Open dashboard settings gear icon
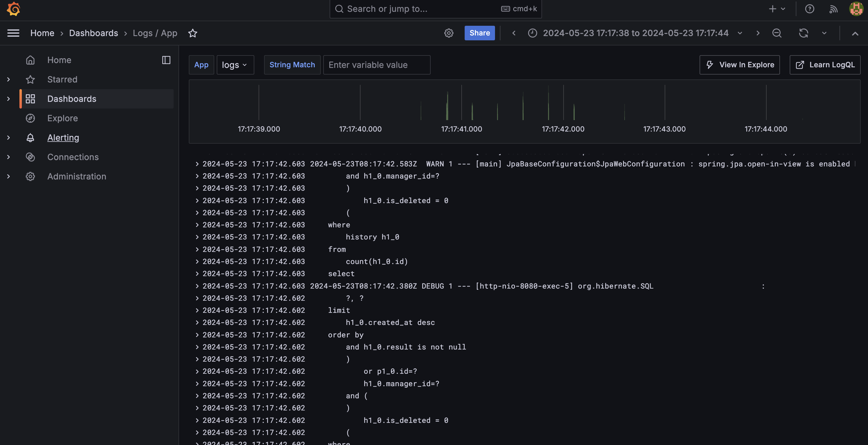 coord(449,33)
